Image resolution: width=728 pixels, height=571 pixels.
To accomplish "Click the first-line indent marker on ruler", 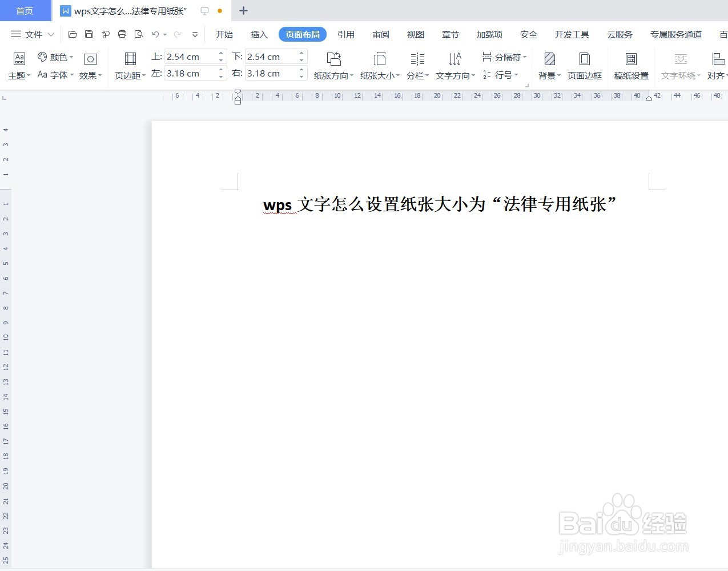I will click(238, 93).
